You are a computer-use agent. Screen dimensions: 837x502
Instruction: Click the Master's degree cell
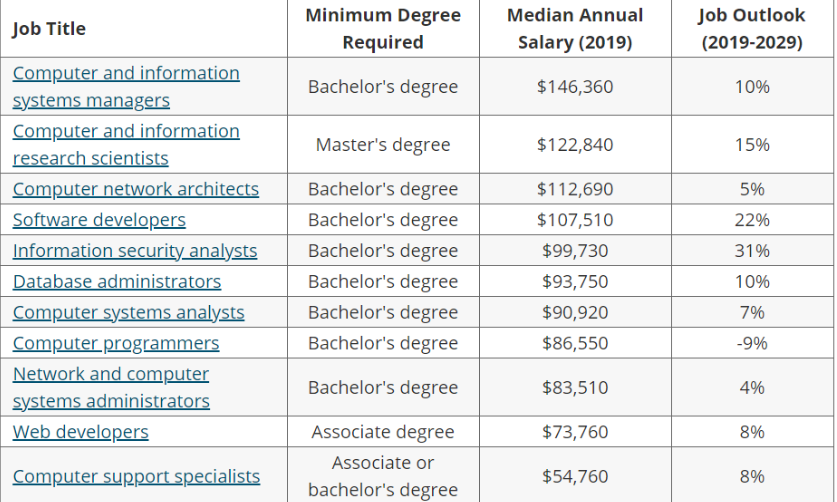[383, 145]
